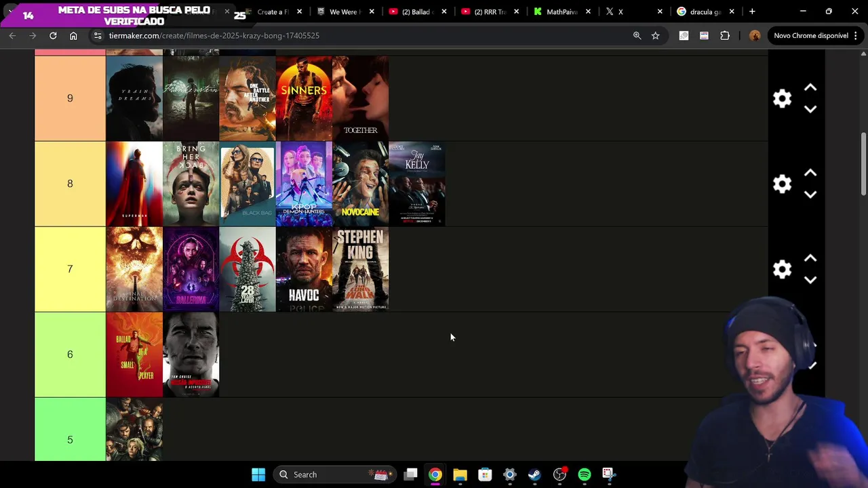Close the dracula Google tab
This screenshot has width=868, height=488.
coord(732,12)
